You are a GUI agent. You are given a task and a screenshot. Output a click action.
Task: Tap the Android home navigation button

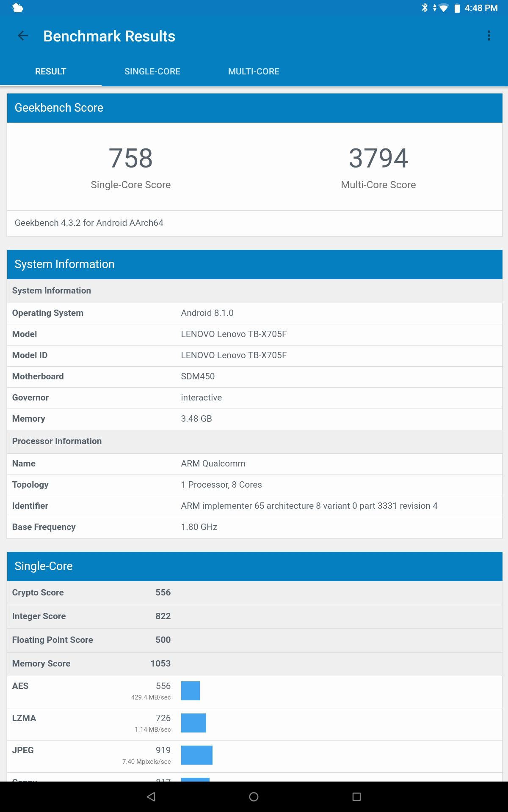tap(254, 797)
